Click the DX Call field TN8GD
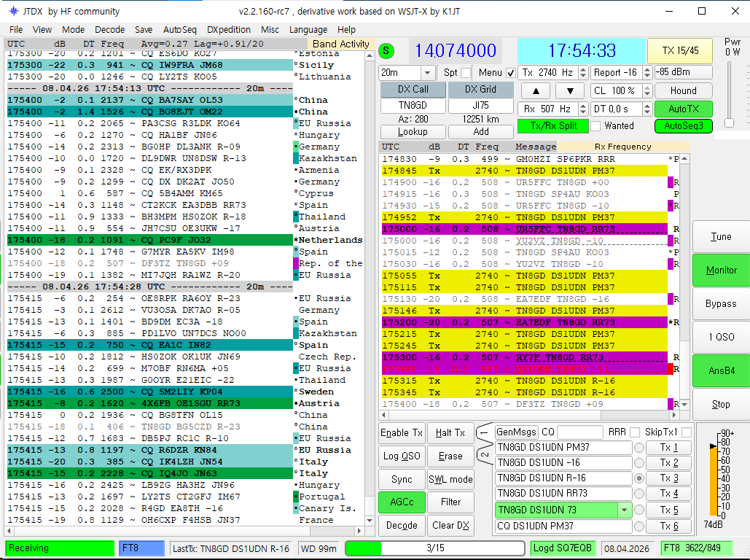750x560 pixels. 413,105
